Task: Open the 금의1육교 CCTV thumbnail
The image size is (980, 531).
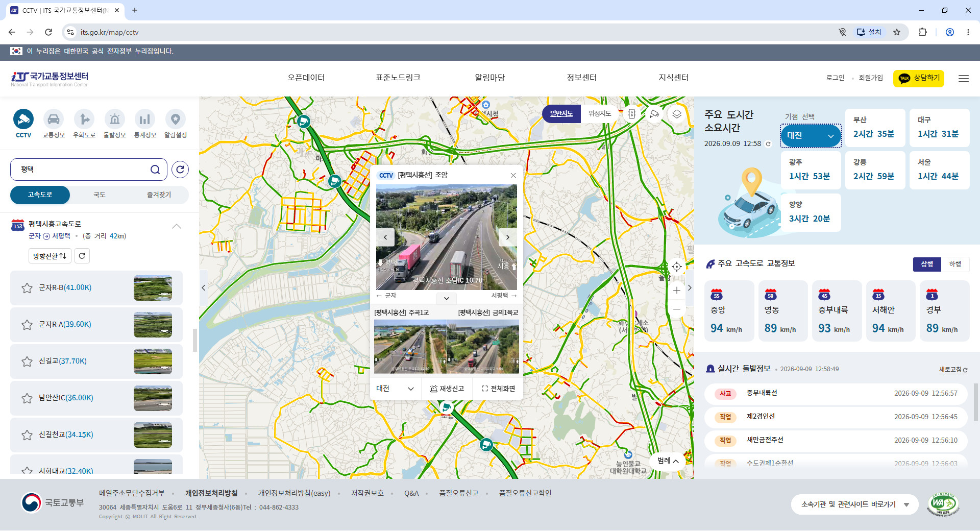Action: click(x=483, y=347)
